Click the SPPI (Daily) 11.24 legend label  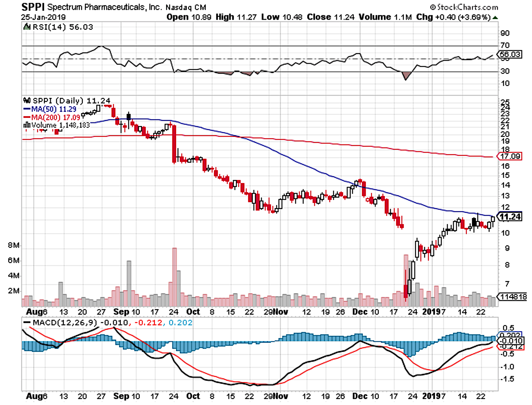(x=71, y=101)
